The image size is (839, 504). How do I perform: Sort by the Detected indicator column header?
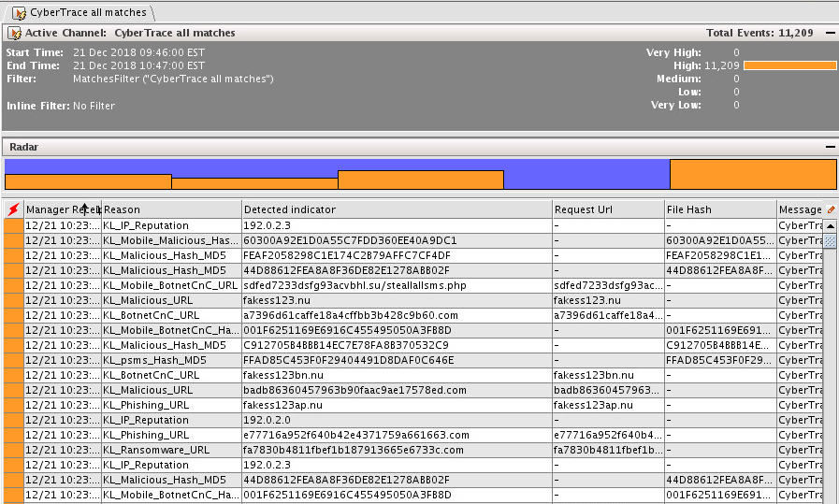coord(396,209)
